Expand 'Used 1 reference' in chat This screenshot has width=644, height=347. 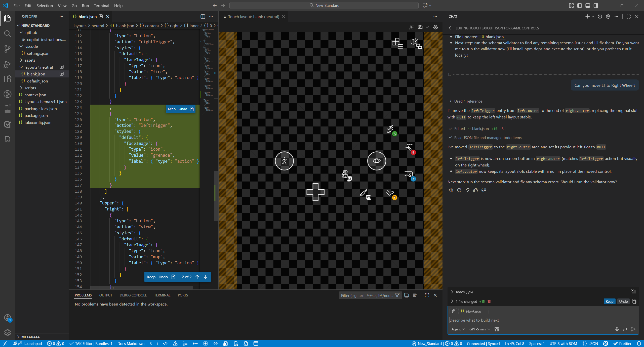pos(451,101)
